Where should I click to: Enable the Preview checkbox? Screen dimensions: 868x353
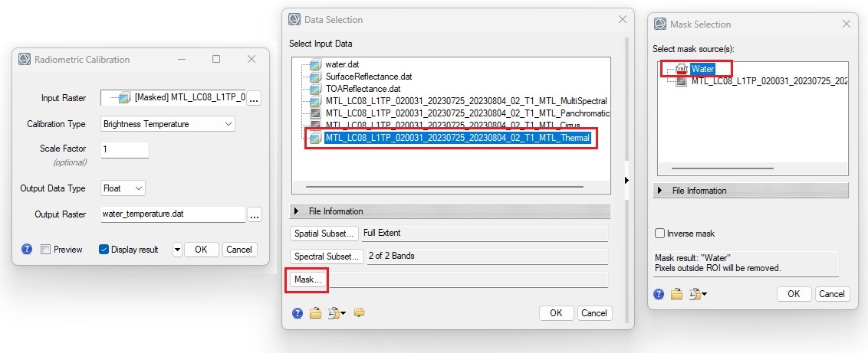click(x=46, y=250)
